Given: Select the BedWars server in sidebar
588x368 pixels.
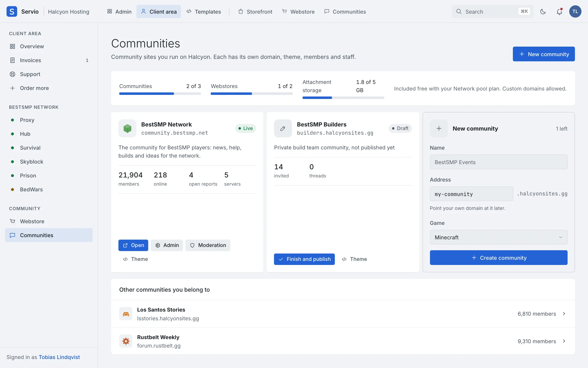Looking at the screenshot, I should click(49, 189).
